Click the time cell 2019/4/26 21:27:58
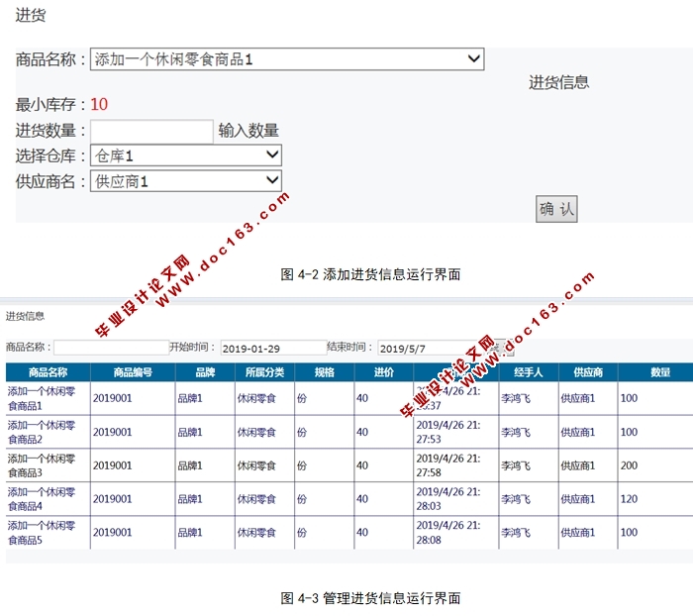The width and height of the screenshot is (693, 616). pyautogui.click(x=456, y=465)
